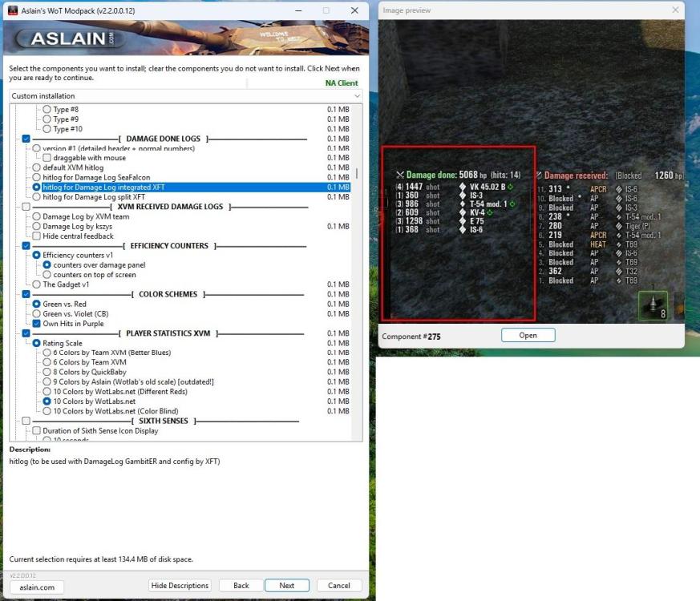700x601 pixels.
Task: Select Damage Log by kszys
Action: click(37, 226)
